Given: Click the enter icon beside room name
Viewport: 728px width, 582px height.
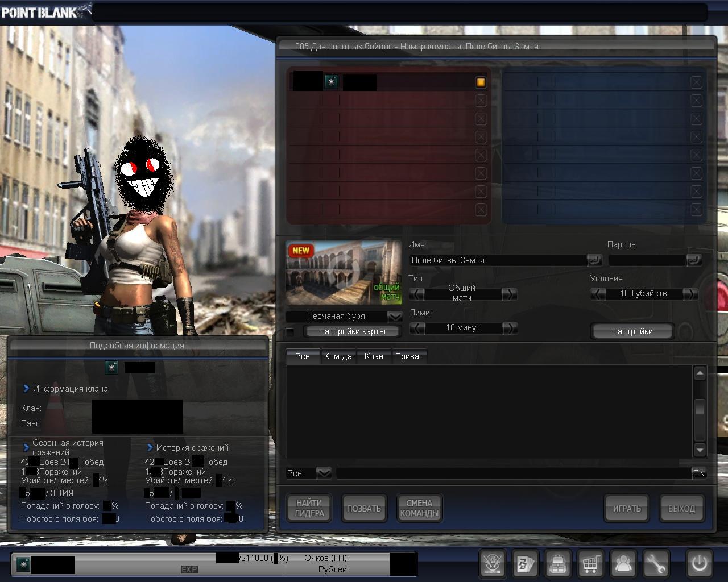Looking at the screenshot, I should click(x=594, y=260).
